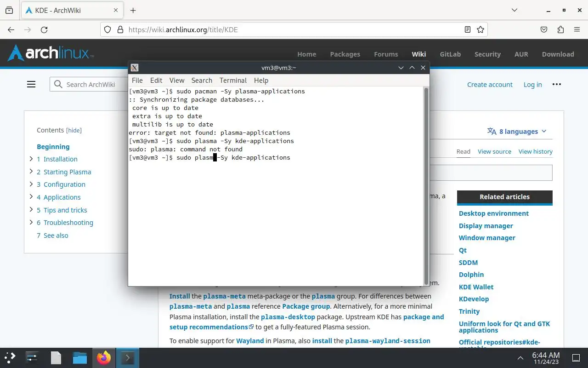
Task: Open the SDDM related article
Action: 468,262
